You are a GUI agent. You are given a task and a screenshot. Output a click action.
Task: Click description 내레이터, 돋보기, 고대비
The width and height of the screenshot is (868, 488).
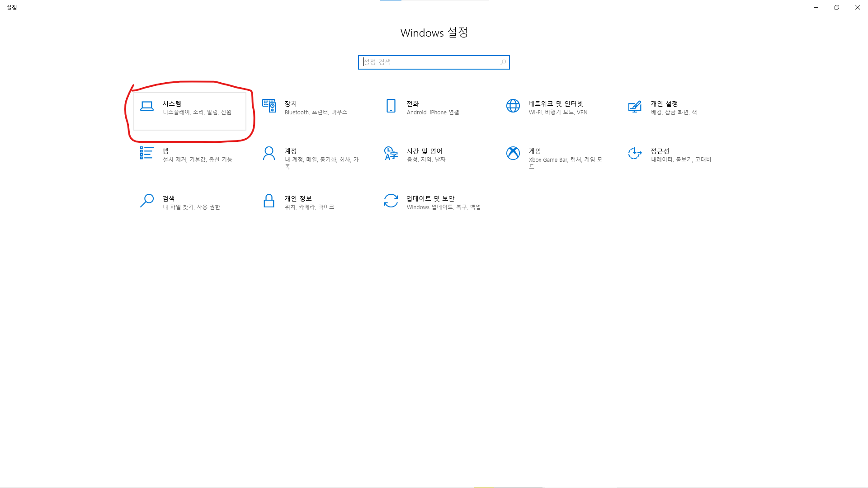click(x=681, y=160)
